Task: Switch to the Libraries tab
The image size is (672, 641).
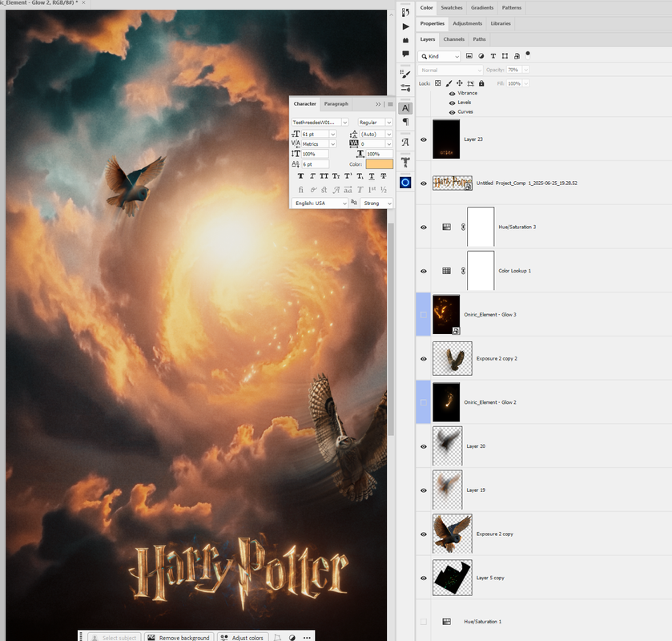Action: (x=501, y=23)
